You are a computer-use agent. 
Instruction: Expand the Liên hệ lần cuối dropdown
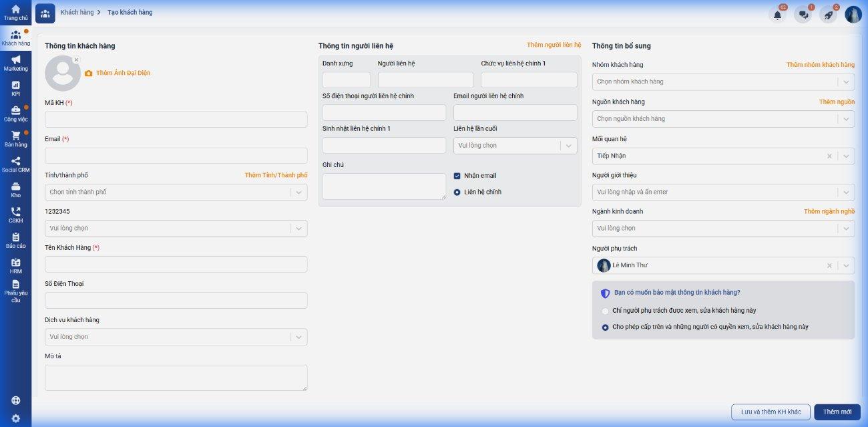coord(515,146)
